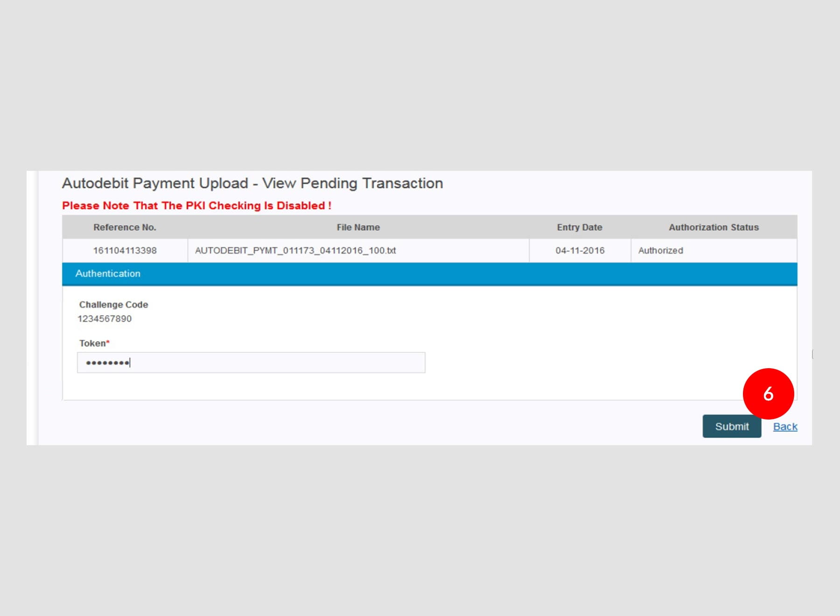Go back via the Back link
This screenshot has width=840, height=616.
tap(785, 427)
